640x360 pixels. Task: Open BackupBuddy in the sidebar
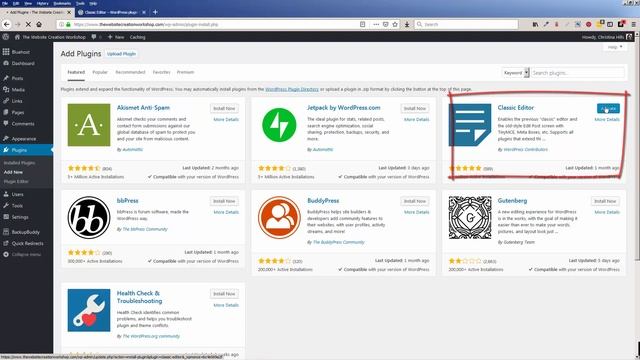tap(25, 232)
